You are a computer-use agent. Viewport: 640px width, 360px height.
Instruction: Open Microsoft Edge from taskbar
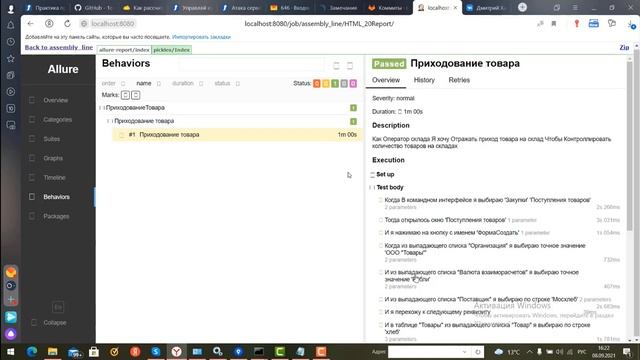pos(32,351)
